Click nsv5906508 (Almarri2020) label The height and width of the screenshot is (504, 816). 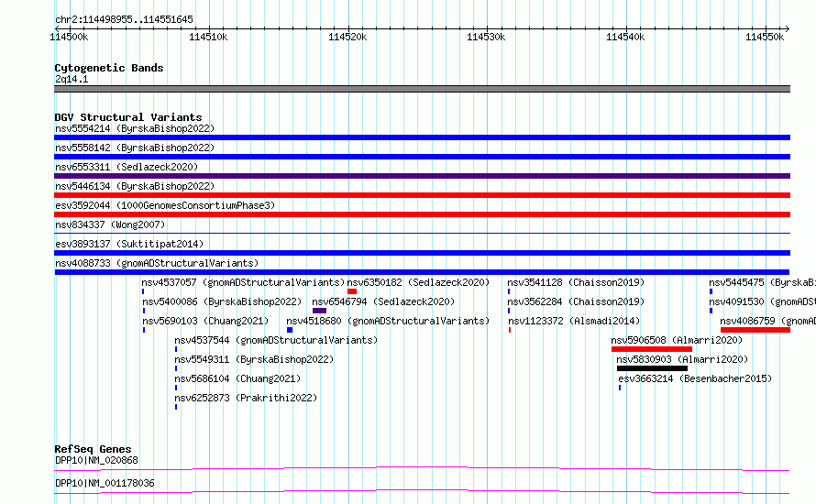(677, 340)
